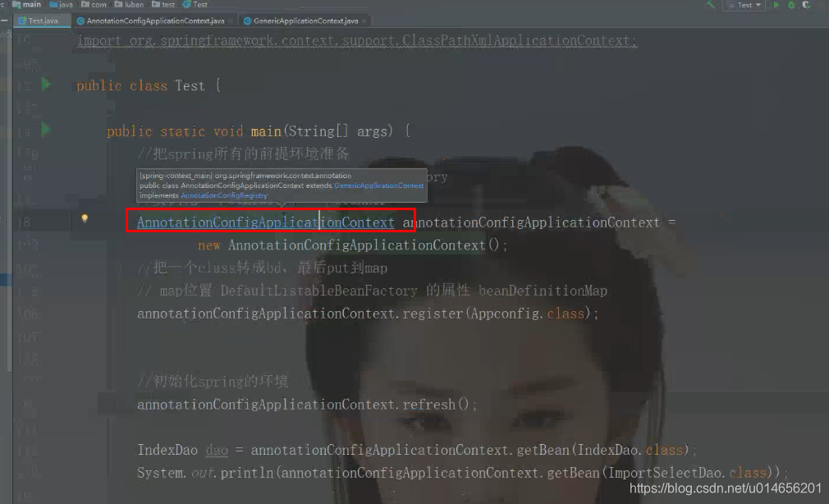
Task: Select the java folder in the breadcrumb
Action: pos(62,4)
